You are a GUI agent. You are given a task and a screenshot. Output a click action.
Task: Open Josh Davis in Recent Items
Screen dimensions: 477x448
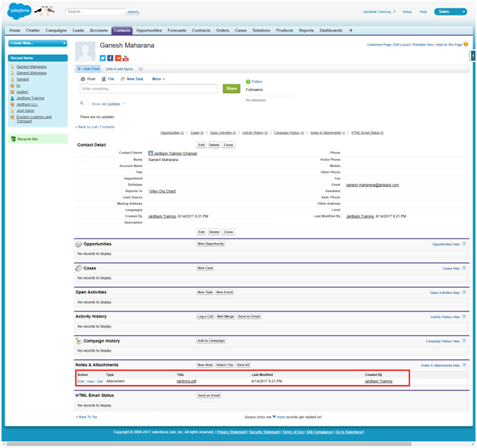pyautogui.click(x=25, y=111)
